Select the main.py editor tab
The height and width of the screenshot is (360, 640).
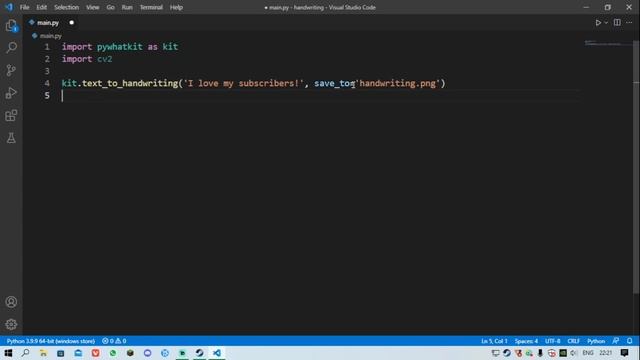tap(51, 23)
